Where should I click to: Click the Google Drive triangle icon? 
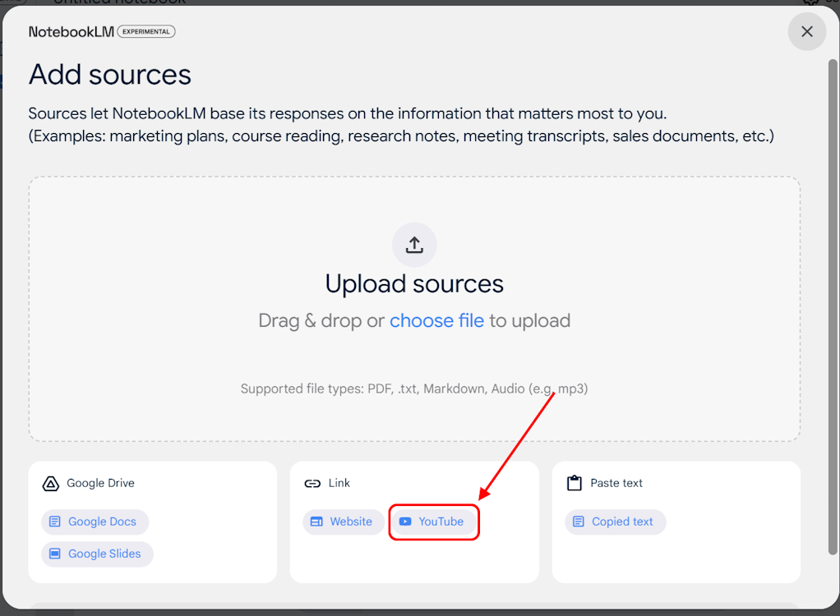[50, 484]
